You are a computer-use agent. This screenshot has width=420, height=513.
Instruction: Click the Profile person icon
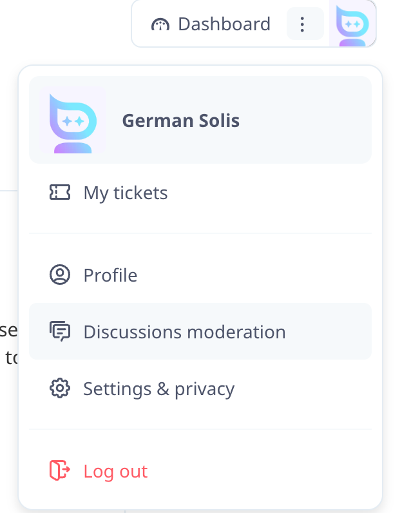tap(59, 275)
